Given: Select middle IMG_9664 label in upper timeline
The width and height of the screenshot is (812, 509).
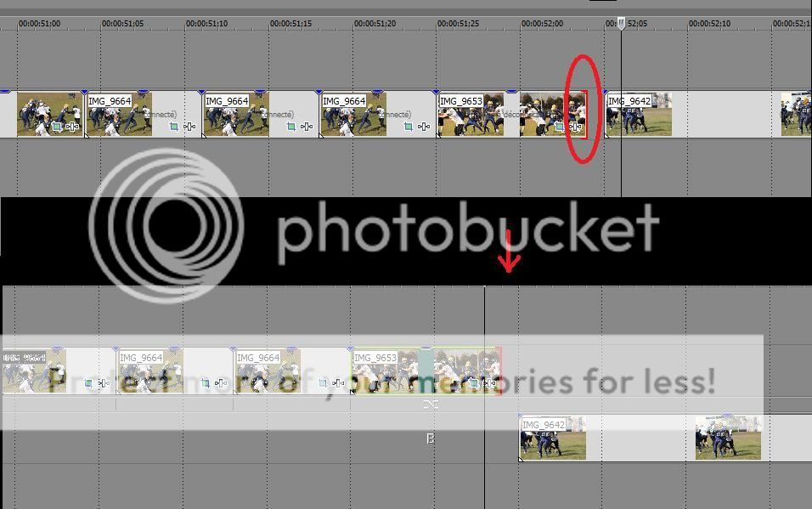Looking at the screenshot, I should click(x=227, y=100).
